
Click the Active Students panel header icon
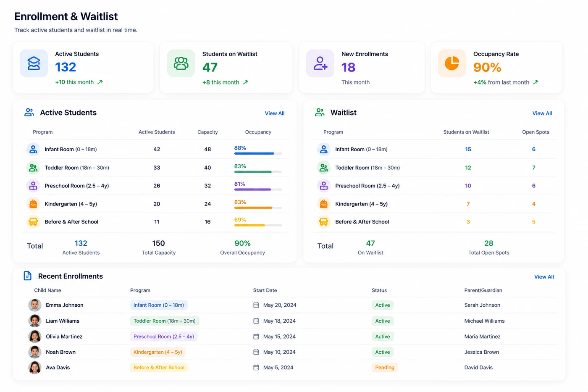29,112
